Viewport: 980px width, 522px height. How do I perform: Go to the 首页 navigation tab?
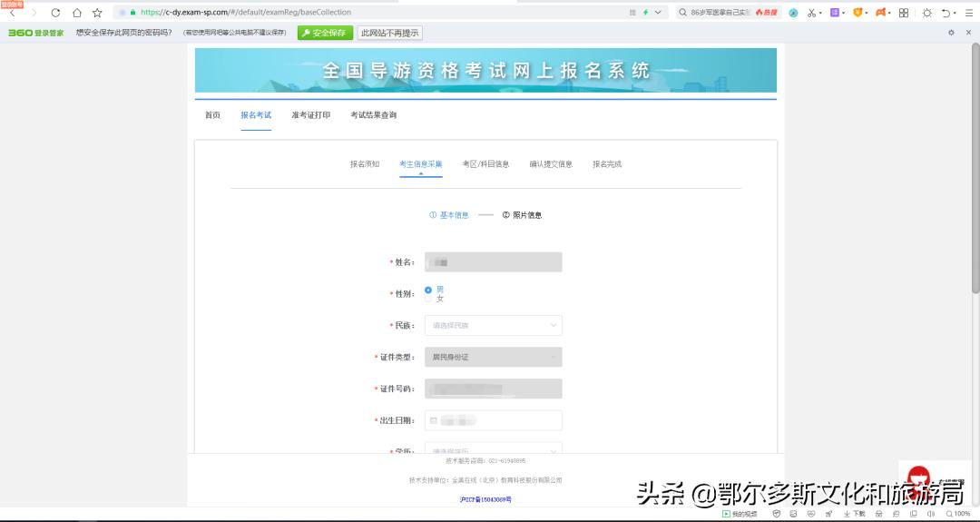pyautogui.click(x=212, y=115)
